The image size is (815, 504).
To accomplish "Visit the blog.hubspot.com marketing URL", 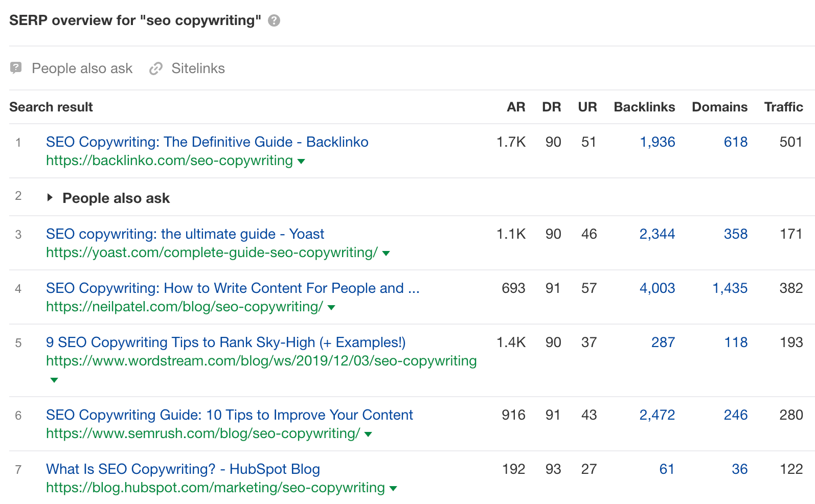I will pyautogui.click(x=215, y=488).
